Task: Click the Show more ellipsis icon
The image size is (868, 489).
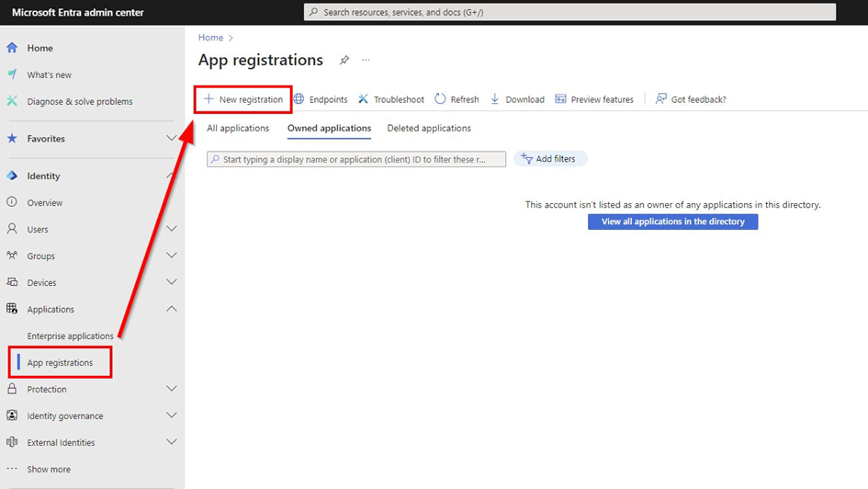Action: click(x=12, y=469)
